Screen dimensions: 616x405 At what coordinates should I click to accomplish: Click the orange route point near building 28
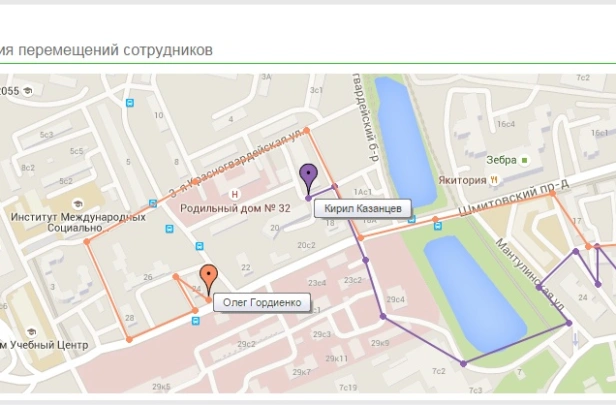[129, 339]
